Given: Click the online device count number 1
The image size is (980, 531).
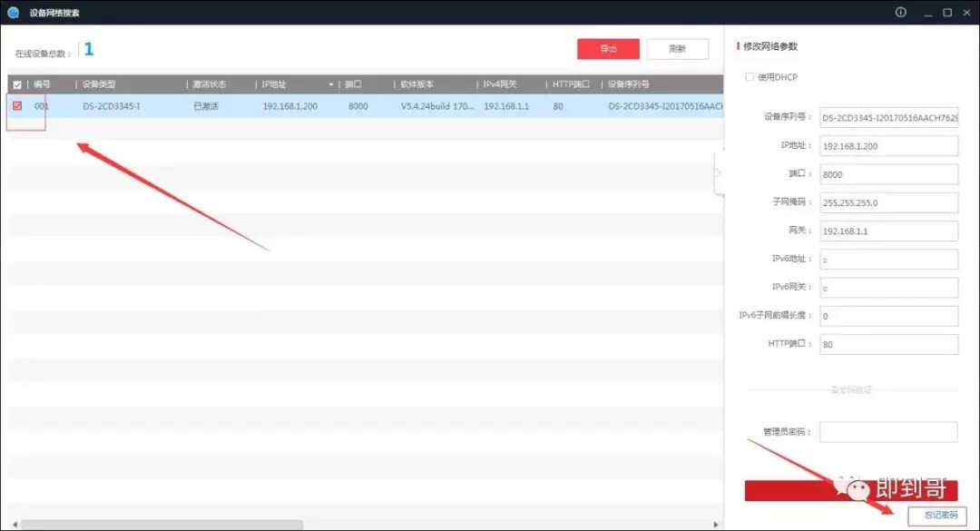Looking at the screenshot, I should point(89,49).
